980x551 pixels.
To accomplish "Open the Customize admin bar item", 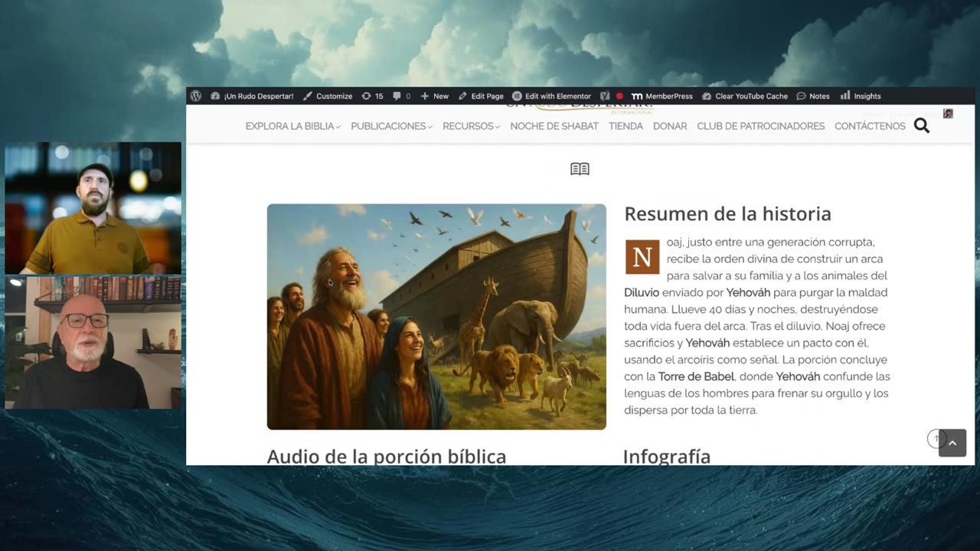I will tap(328, 96).
